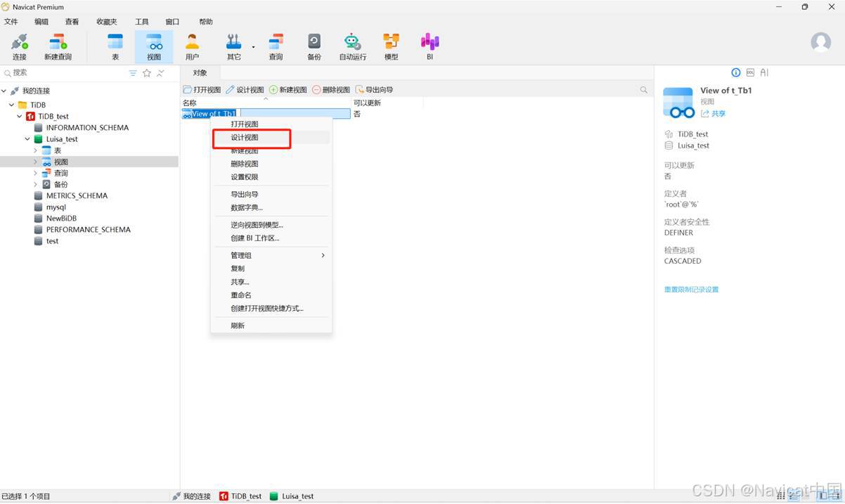Collapse the Luisa_test database node
Image resolution: width=845 pixels, height=504 pixels.
(27, 139)
